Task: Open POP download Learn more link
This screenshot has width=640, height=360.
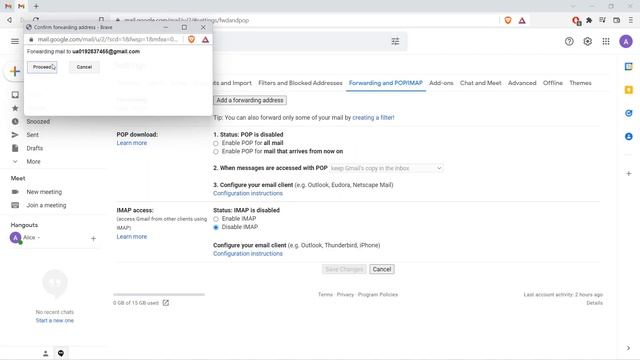Action: [x=131, y=143]
